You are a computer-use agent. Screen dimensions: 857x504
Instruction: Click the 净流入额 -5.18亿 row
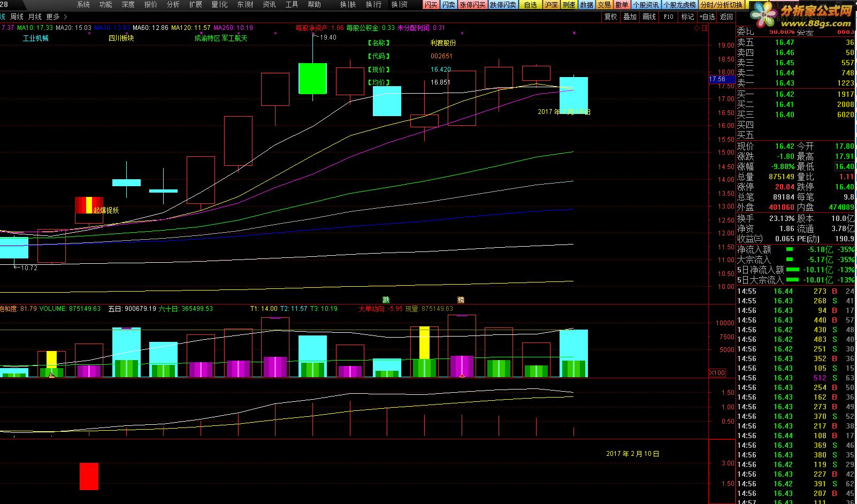click(795, 249)
